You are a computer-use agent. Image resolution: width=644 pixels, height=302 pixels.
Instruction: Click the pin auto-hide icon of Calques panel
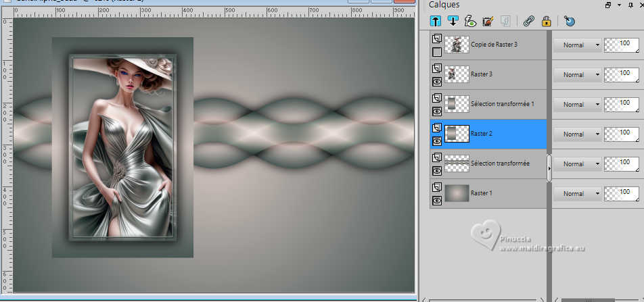[x=631, y=5]
